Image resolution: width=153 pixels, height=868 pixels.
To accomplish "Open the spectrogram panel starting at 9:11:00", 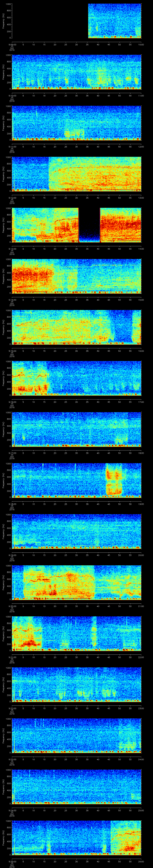I will pyautogui.click(x=77, y=123).
